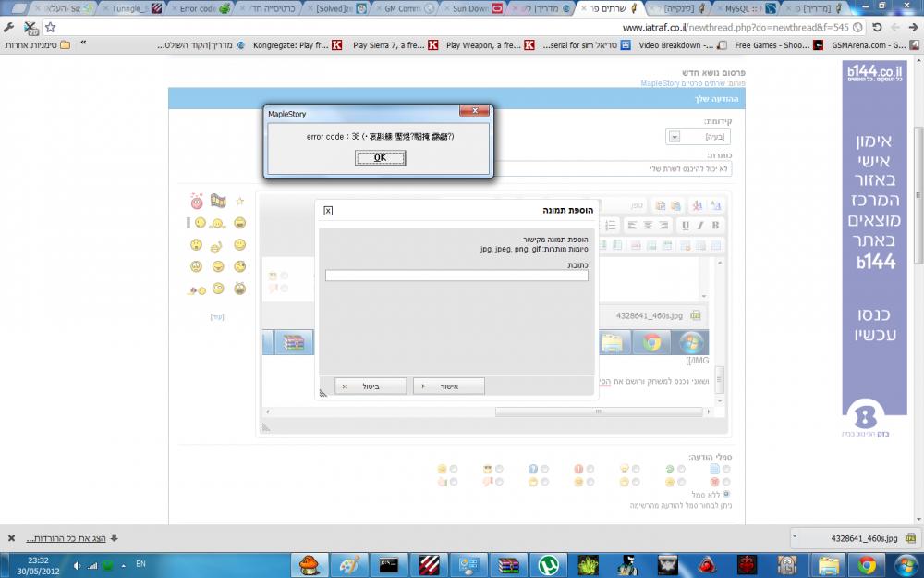Switch to the GM Comm browser tab
Screen dimensions: 924x578
click(407, 8)
